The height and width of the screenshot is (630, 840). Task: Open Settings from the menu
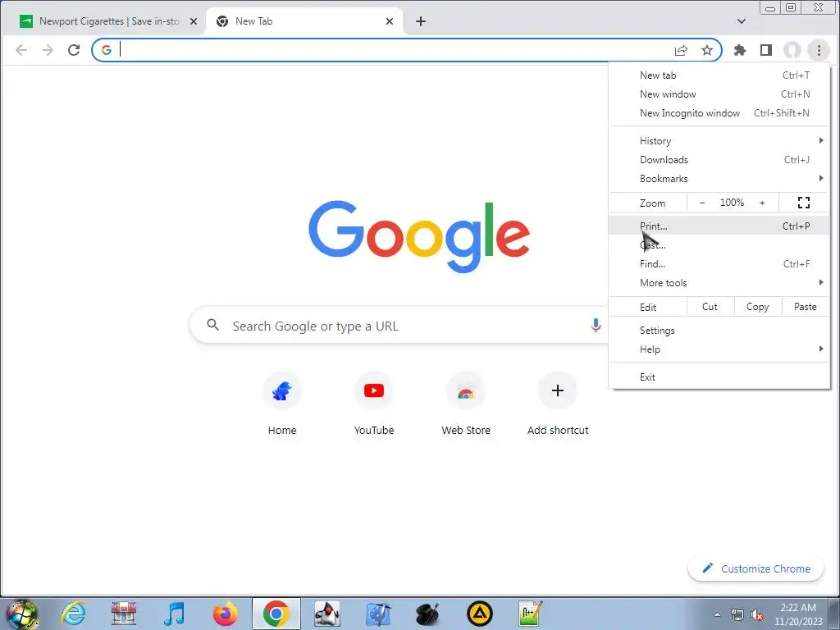point(719,331)
